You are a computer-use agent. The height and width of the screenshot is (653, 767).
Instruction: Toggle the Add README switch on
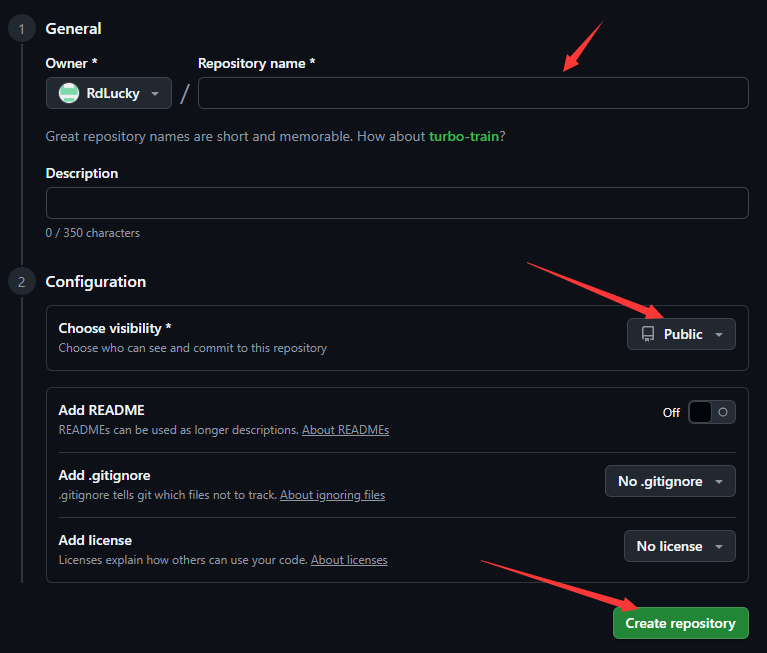[x=711, y=412]
